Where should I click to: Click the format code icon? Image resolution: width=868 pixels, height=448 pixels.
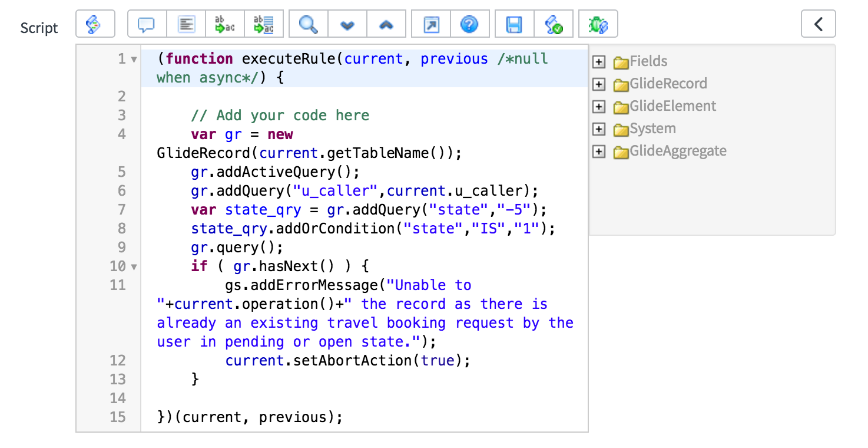[x=186, y=24]
